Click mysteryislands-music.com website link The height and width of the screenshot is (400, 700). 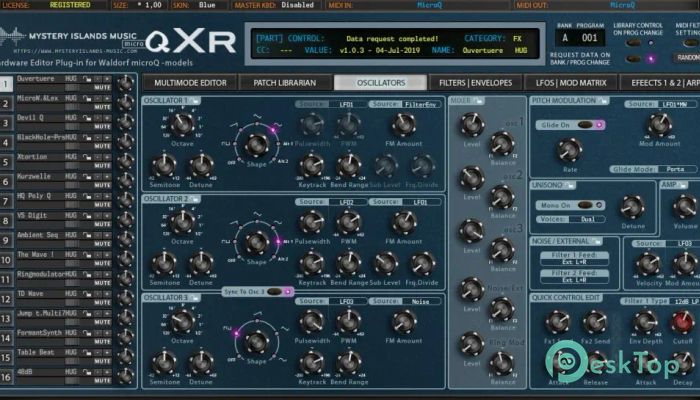(75, 51)
